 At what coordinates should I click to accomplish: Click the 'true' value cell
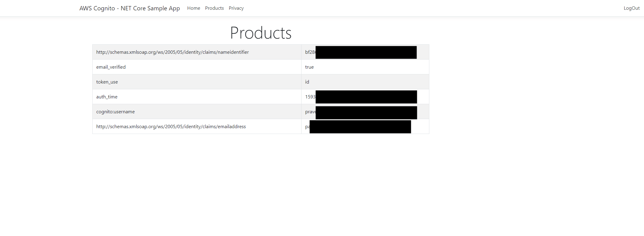click(x=365, y=67)
